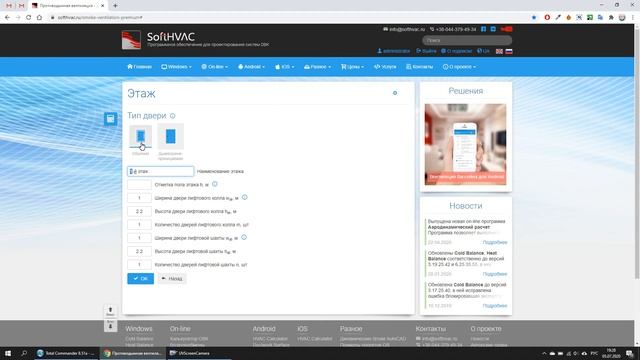This screenshot has width=640, height=360.
Task: Click the browser back arrow
Action: (x=7, y=18)
